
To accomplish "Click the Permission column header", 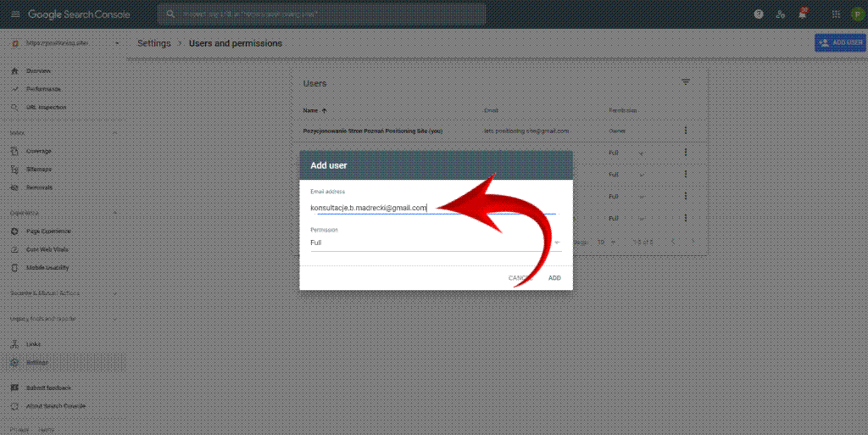I will point(623,111).
